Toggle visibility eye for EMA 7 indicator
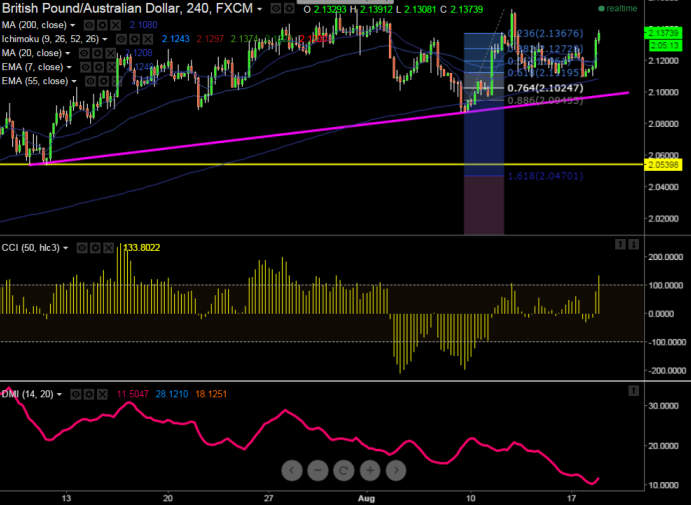The height and width of the screenshot is (505, 691). 86,67
